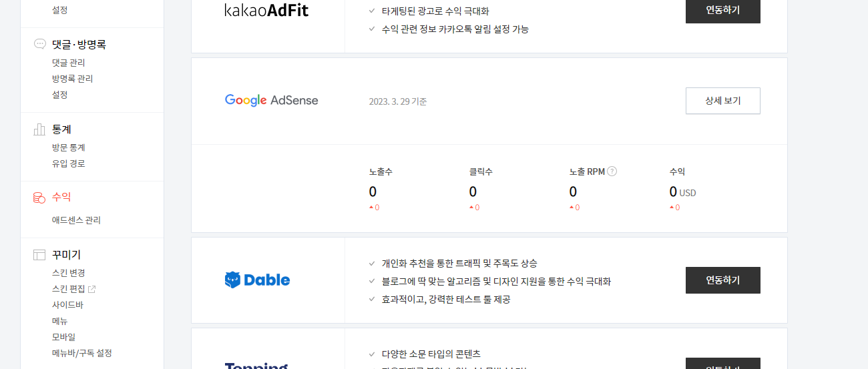Viewport: 868px width, 369px height.
Task: Click the 댓글·방명록 section heading
Action: point(79,45)
